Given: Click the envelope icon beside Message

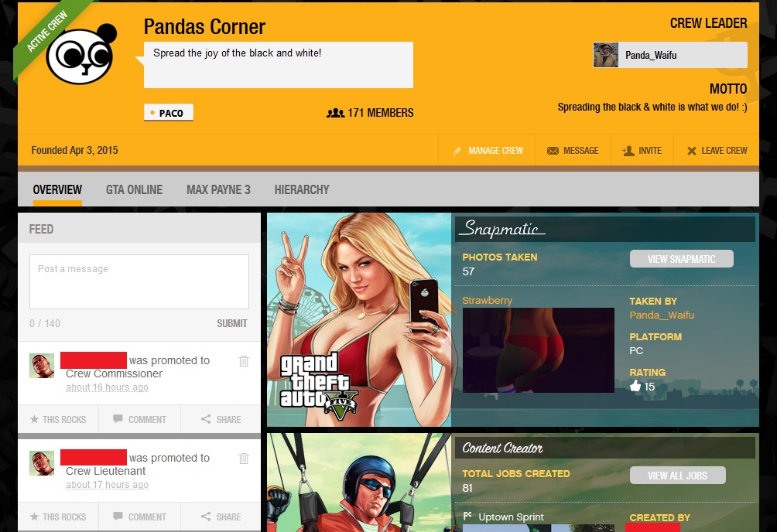Looking at the screenshot, I should coord(553,151).
